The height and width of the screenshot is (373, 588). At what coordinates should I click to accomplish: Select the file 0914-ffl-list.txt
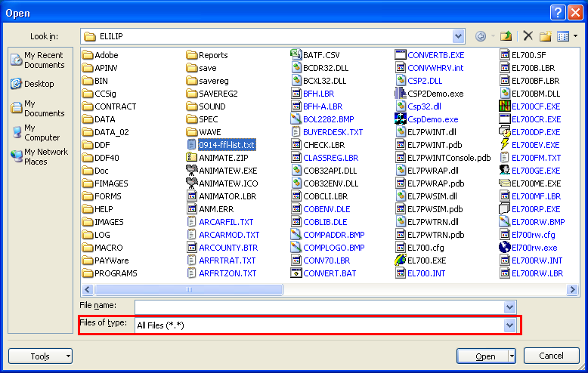pyautogui.click(x=221, y=145)
